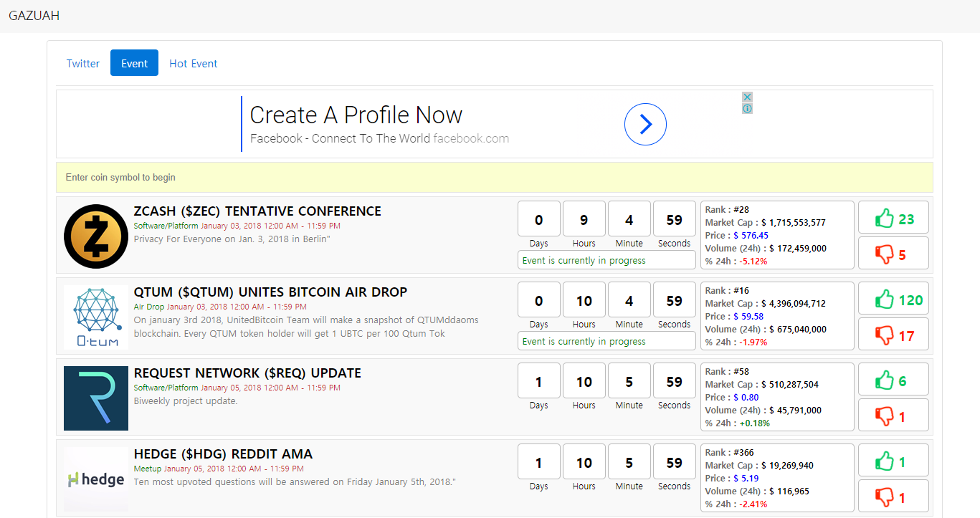Click Qtum 'Event is currently in progress' status
980x518 pixels.
coord(606,341)
